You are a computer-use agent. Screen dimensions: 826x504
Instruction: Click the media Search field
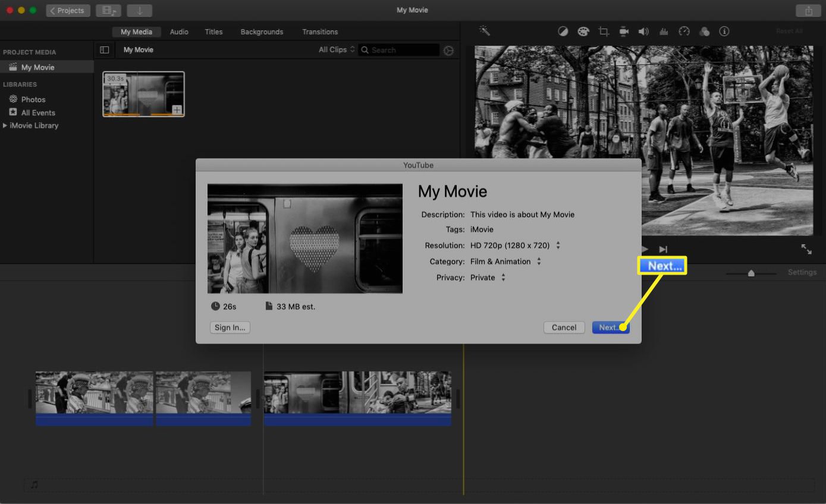pyautogui.click(x=399, y=51)
